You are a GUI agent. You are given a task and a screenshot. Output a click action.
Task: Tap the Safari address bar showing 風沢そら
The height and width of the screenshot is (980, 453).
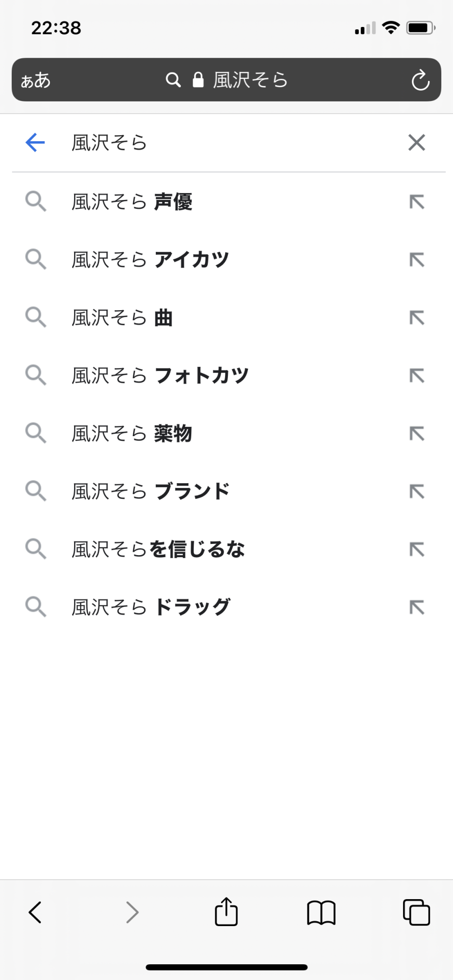pyautogui.click(x=226, y=80)
